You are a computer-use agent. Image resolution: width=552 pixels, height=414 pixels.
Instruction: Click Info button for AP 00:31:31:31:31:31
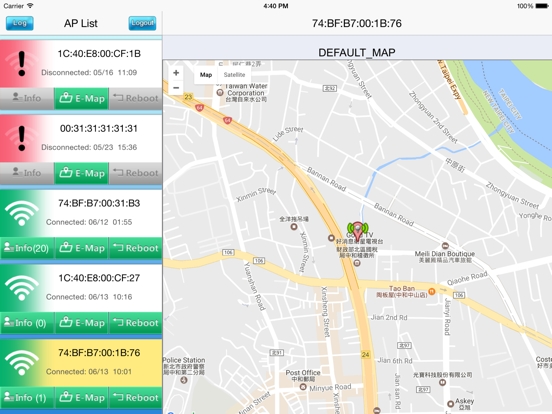coord(27,173)
